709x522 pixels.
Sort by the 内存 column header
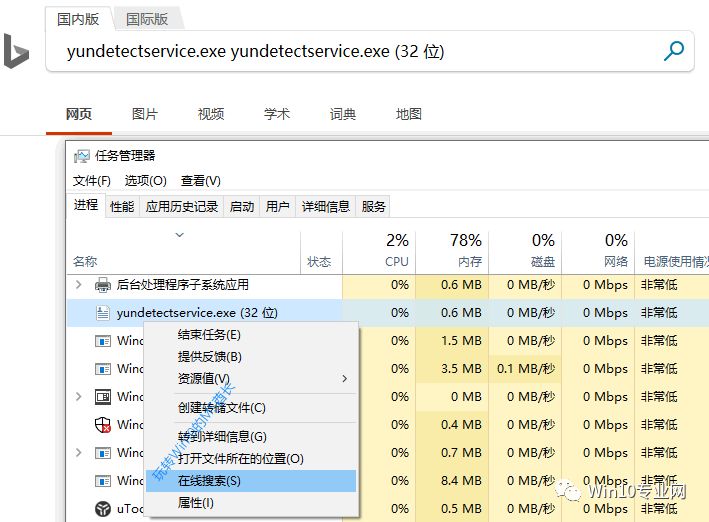pos(452,252)
